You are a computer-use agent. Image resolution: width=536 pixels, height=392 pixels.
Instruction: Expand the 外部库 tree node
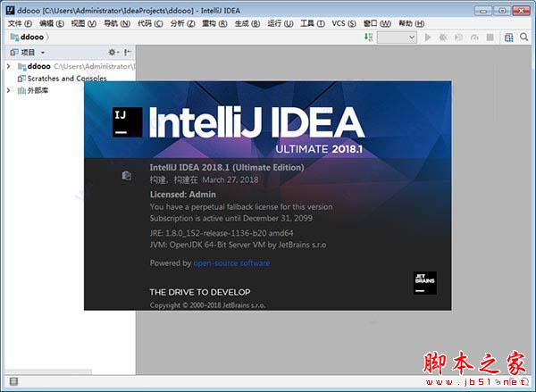(x=9, y=90)
